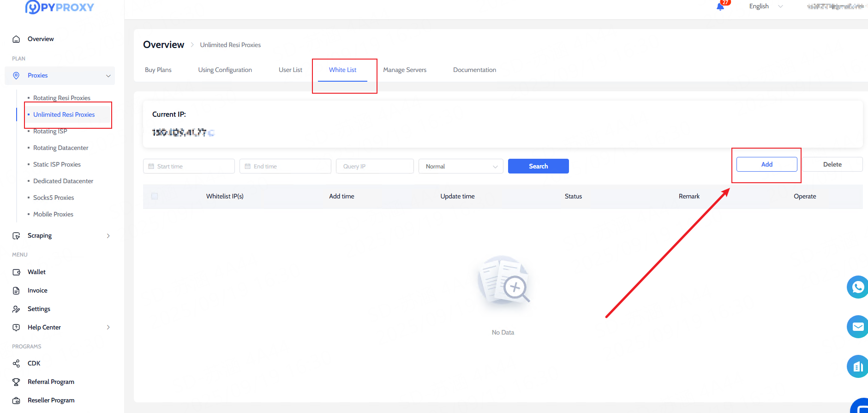Open the Normal status dropdown
Image resolution: width=868 pixels, height=413 pixels.
pos(461,166)
